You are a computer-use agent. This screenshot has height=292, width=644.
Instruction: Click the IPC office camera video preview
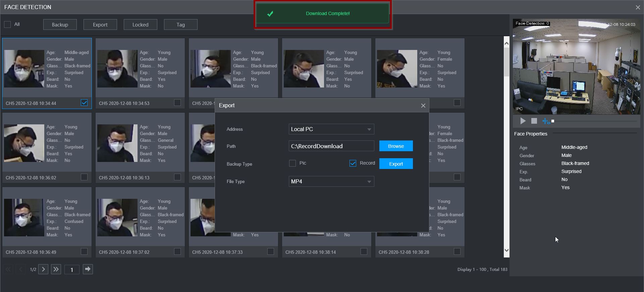click(x=576, y=67)
